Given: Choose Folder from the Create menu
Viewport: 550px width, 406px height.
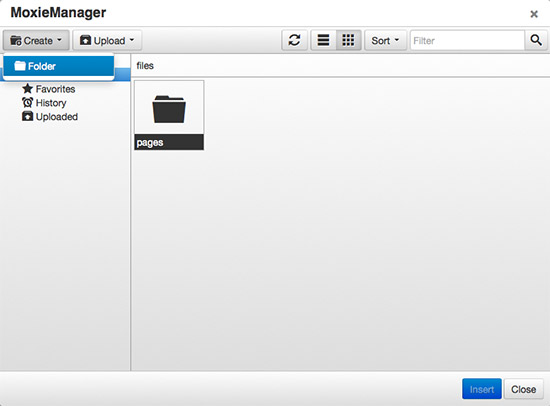Looking at the screenshot, I should tap(59, 66).
